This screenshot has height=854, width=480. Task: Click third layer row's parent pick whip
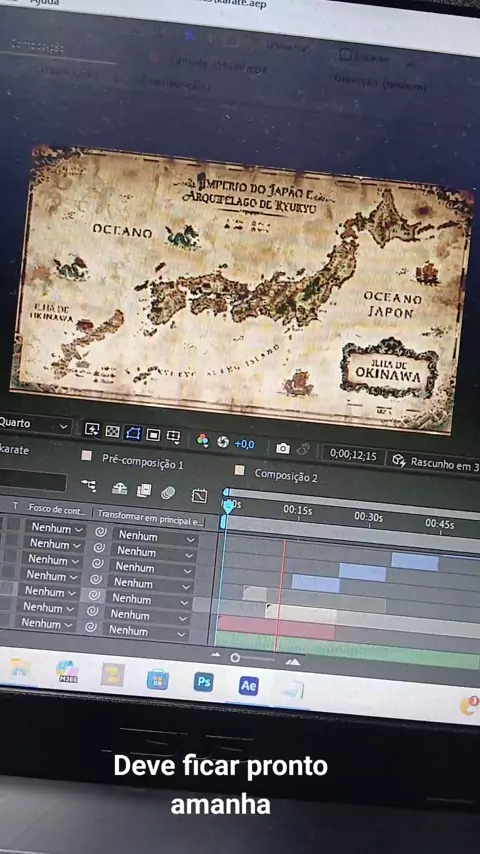click(x=98, y=563)
